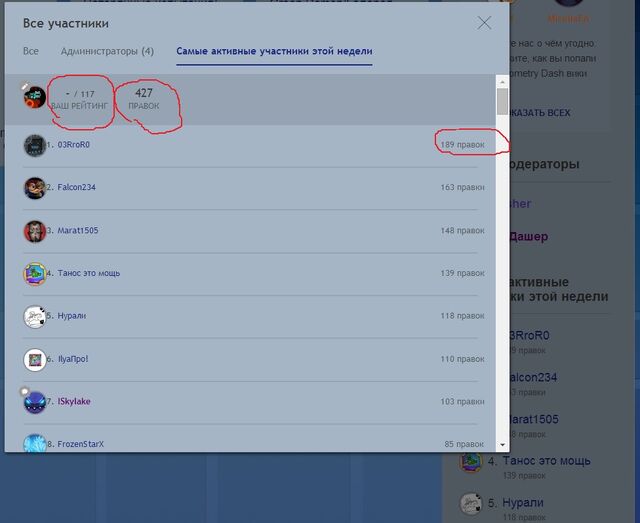Click the Ваш рейтинг value
The height and width of the screenshot is (523, 640).
[80, 94]
